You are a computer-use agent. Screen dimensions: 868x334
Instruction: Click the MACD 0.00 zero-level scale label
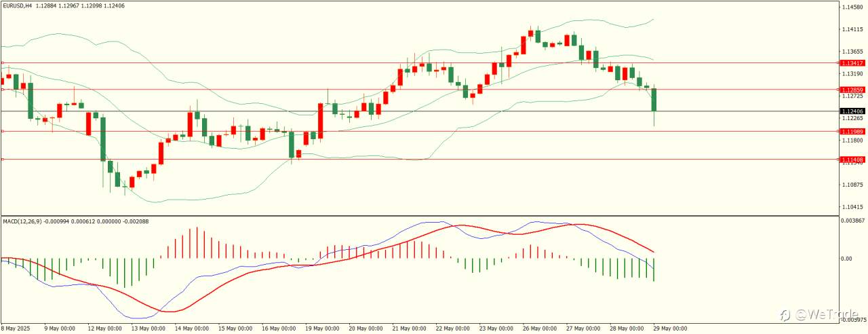pyautogui.click(x=847, y=259)
